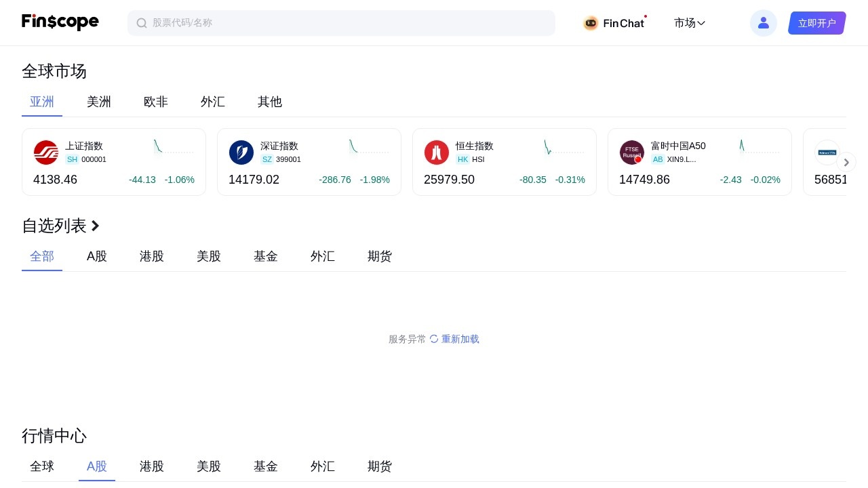Click the FTSE Russell logo on 富时中国A50
Image resolution: width=868 pixels, height=488 pixels.
[x=632, y=152]
